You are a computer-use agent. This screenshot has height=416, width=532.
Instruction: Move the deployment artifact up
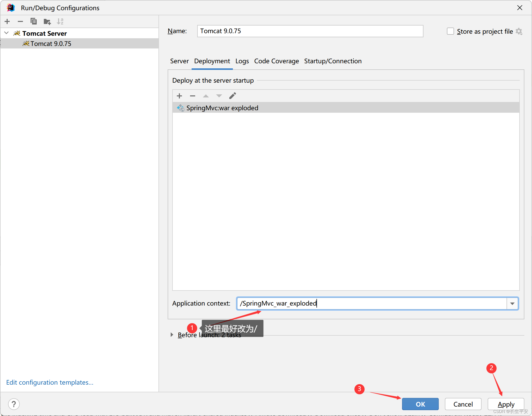206,96
